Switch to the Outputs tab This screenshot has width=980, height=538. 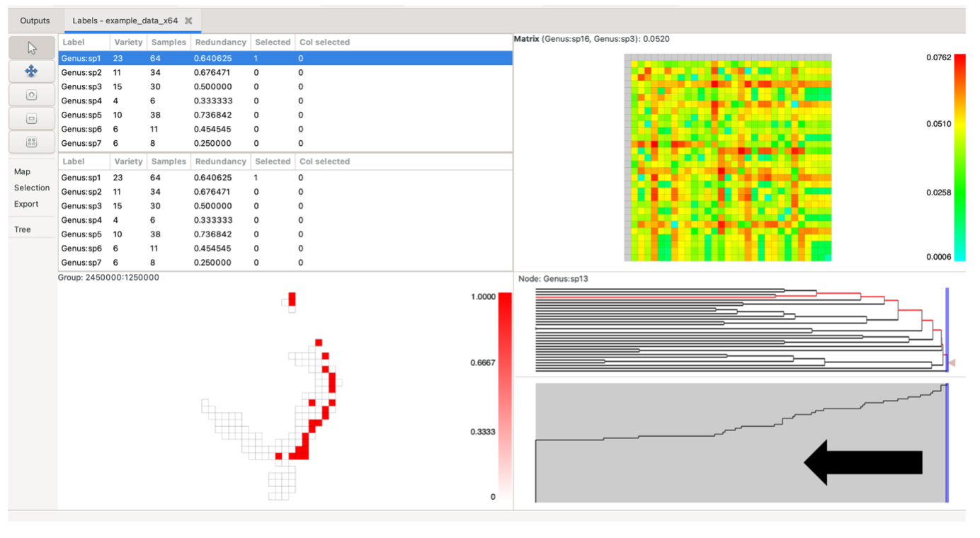point(35,21)
